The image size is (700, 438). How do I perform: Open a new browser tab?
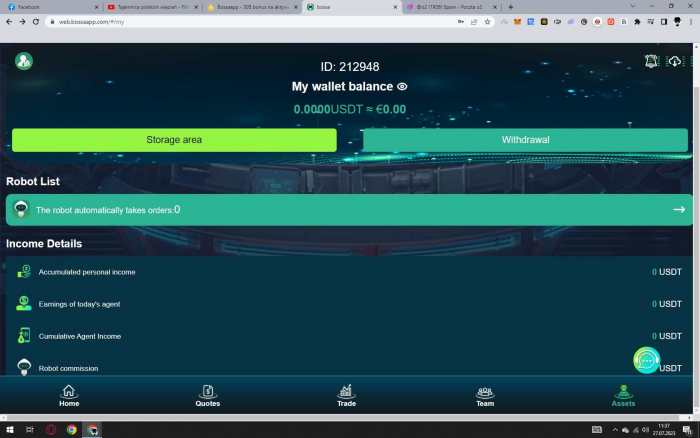pyautogui.click(x=511, y=7)
